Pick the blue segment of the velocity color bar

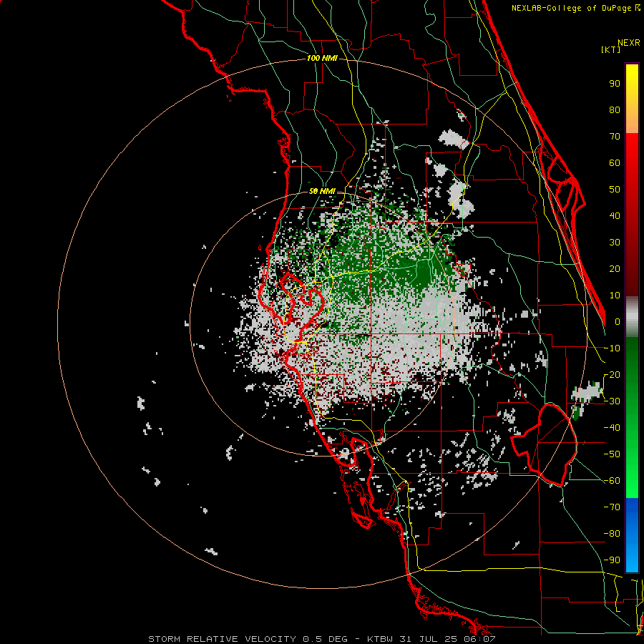632,535
